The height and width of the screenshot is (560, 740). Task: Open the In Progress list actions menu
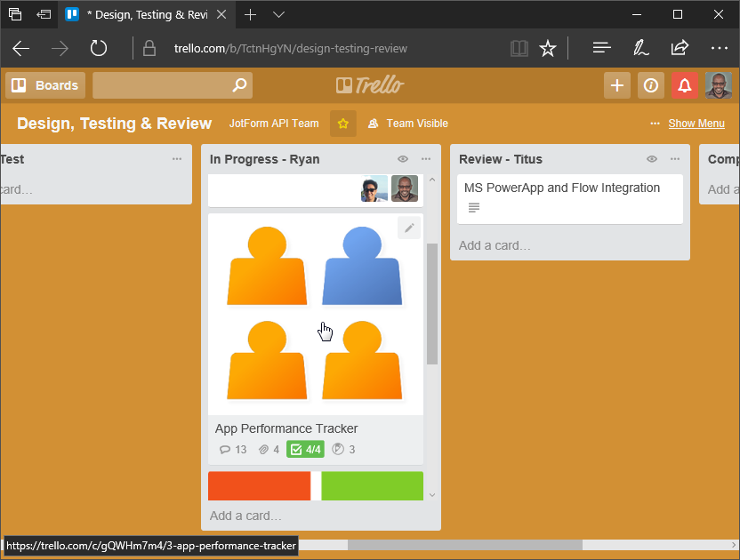[426, 159]
